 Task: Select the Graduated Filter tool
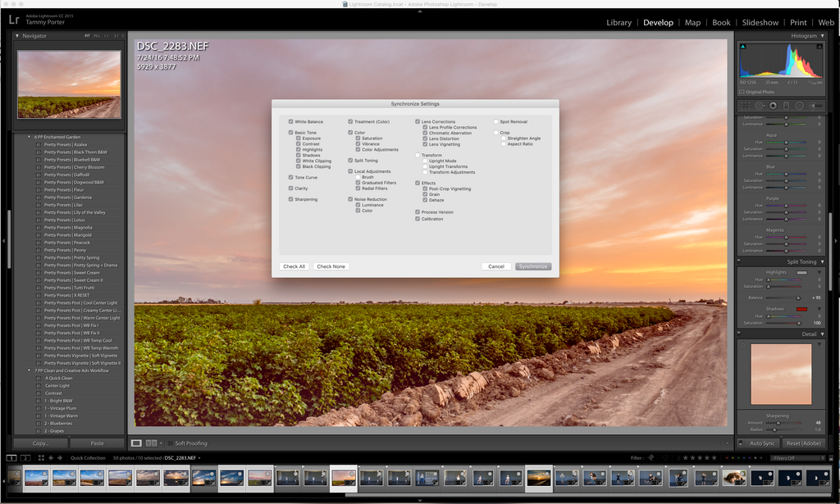coord(785,106)
